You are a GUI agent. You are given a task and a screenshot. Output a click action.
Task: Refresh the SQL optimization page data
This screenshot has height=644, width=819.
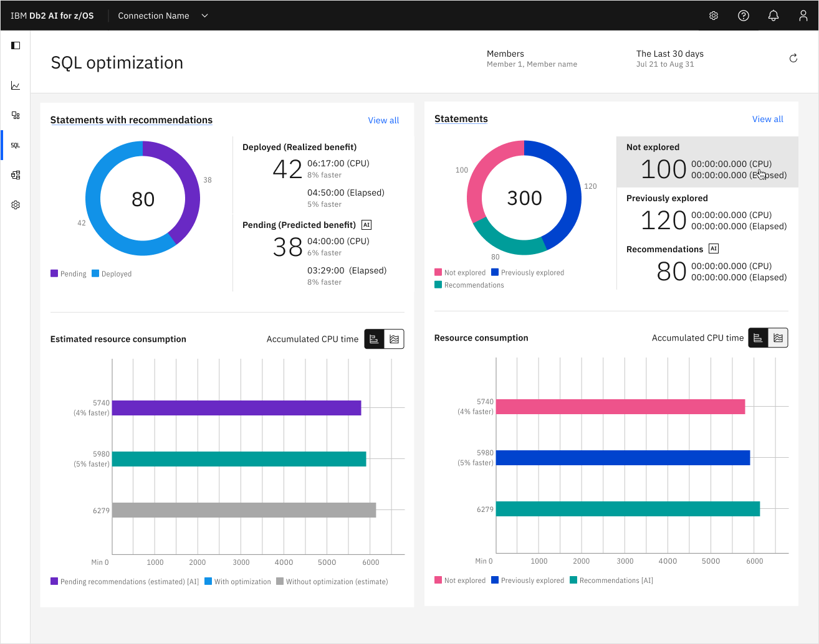click(793, 58)
